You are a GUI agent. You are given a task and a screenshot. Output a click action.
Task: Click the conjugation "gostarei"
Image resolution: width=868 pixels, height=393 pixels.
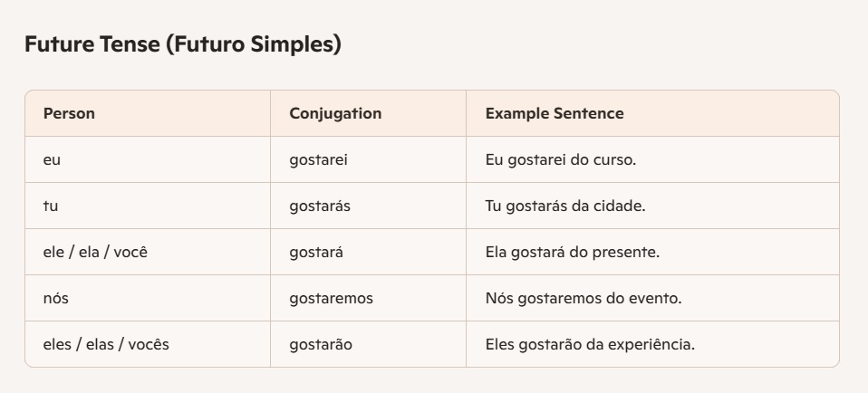point(318,160)
